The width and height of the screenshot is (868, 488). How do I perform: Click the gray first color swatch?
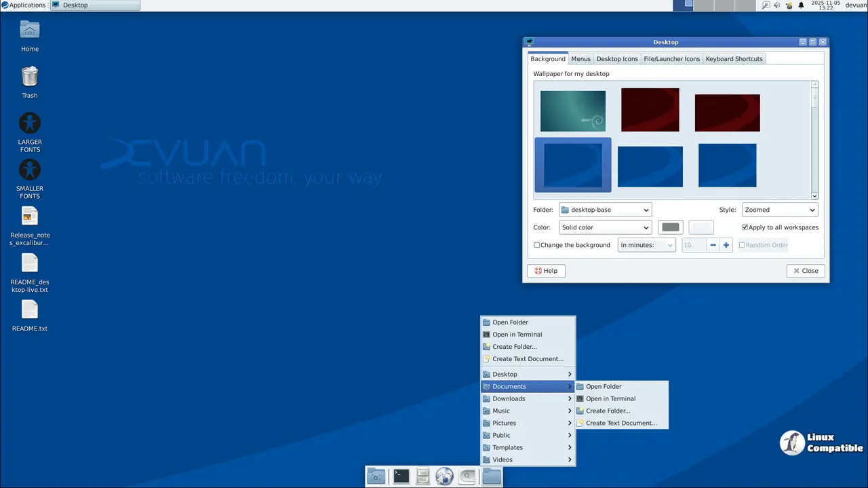671,227
